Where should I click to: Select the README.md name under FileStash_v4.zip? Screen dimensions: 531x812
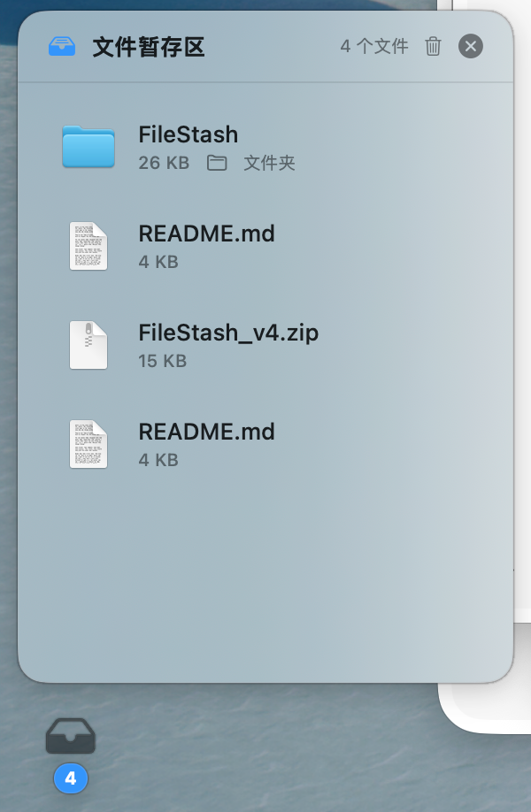click(x=206, y=432)
